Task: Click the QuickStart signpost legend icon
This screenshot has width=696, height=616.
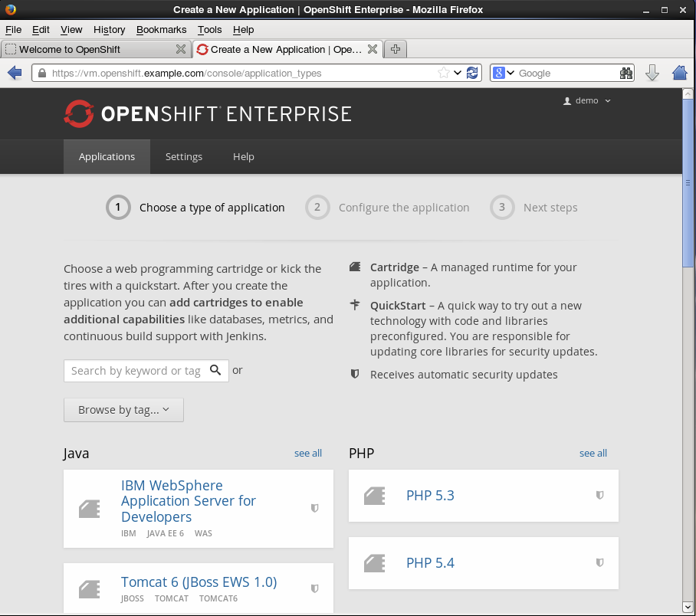Action: pos(355,305)
